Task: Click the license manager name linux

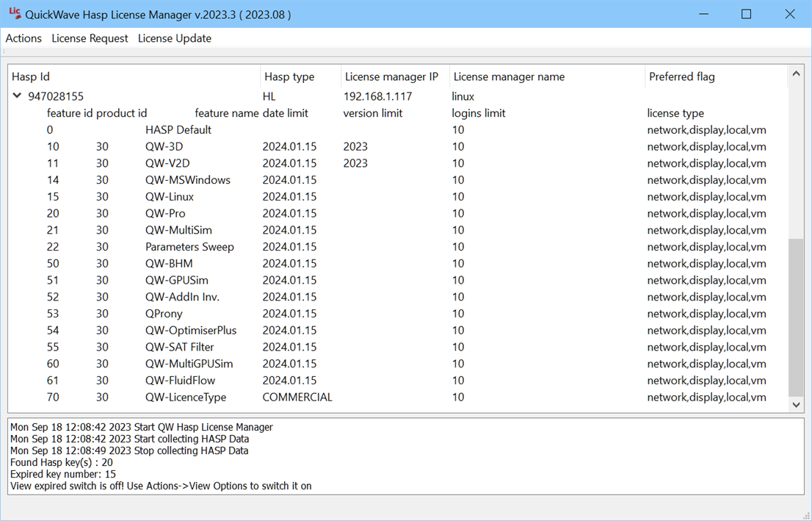Action: [x=463, y=96]
